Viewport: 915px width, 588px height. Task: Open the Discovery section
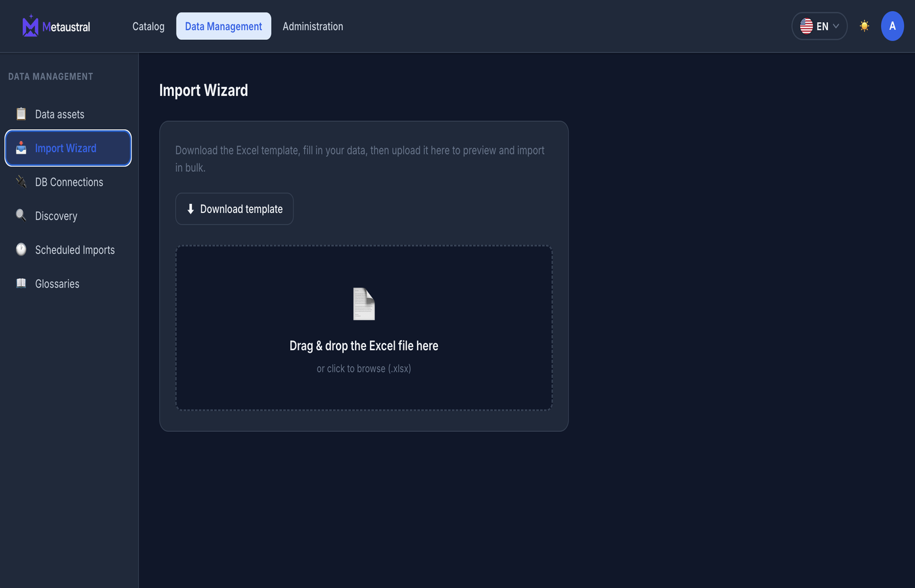[68, 216]
